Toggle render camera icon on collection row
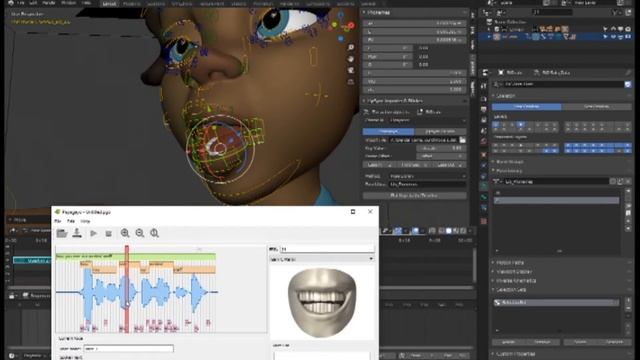Screen dimensions: 640x360 pyautogui.click(x=628, y=29)
